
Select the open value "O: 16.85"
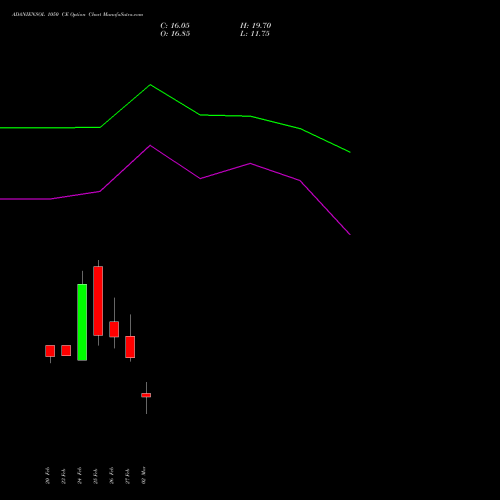click(x=175, y=34)
